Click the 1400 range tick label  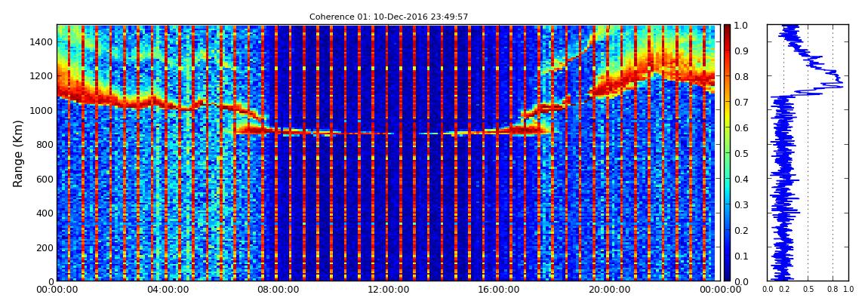click(42, 41)
